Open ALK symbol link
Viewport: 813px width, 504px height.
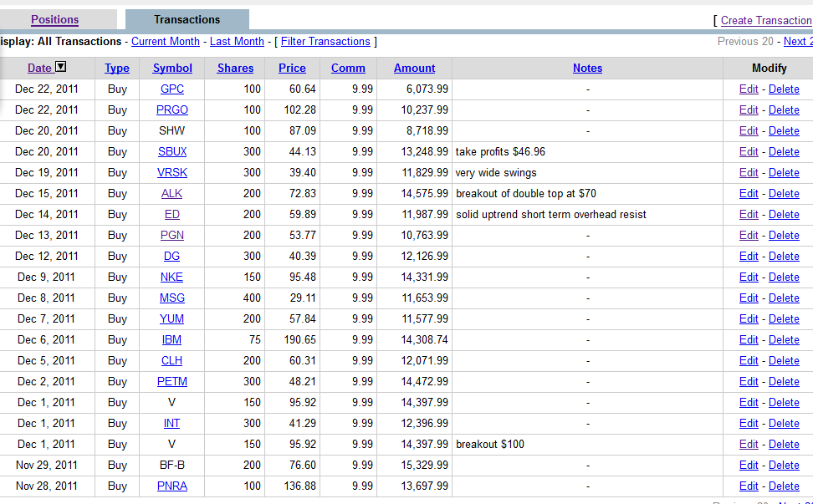coord(171,193)
